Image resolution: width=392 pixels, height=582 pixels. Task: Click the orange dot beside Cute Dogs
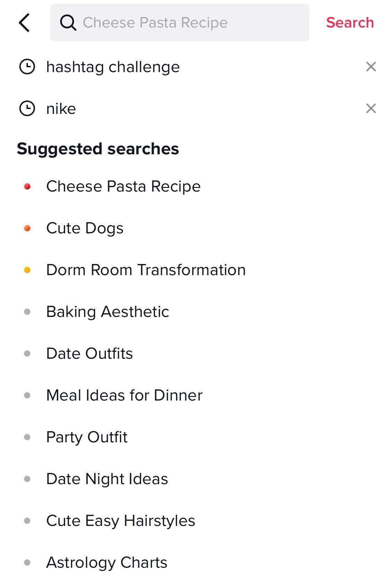coord(27,228)
